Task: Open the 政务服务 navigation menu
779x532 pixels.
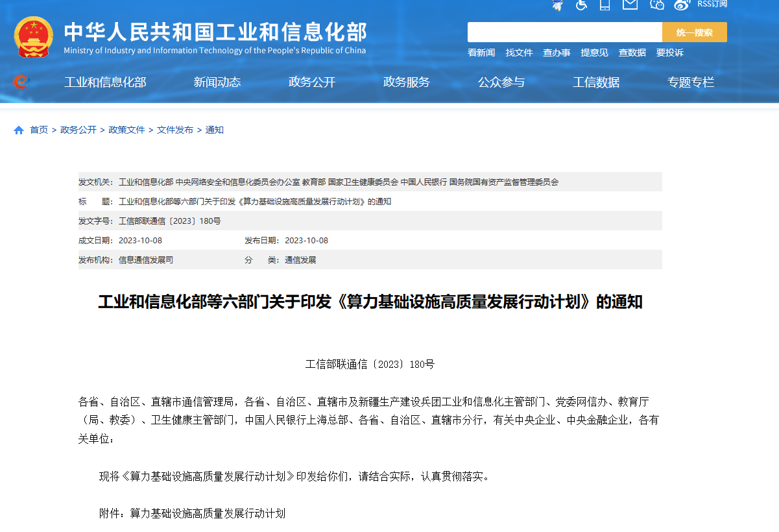Action: [x=407, y=82]
